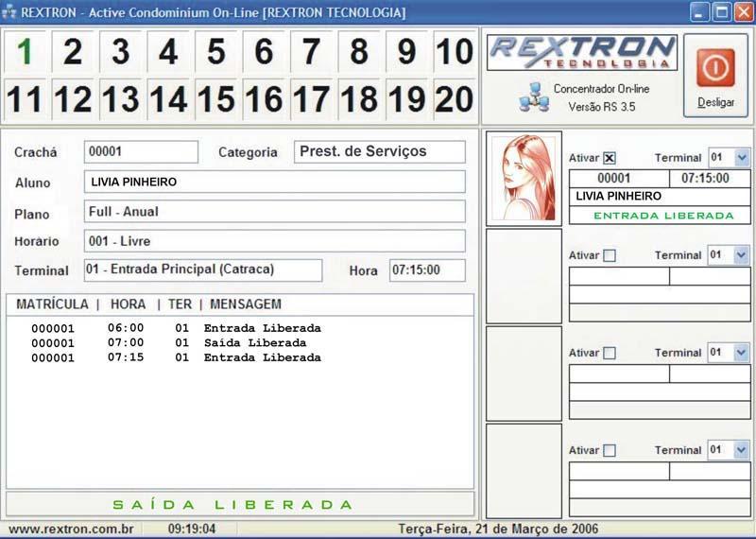The image size is (756, 539).
Task: Enable the fourth Ativar checkbox
Action: coord(610,450)
